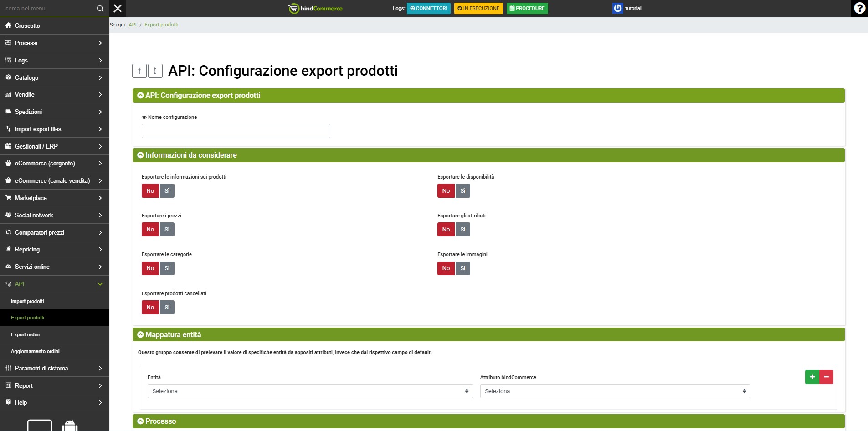This screenshot has height=431, width=868.
Task: Close the sidebar with the X icon
Action: 118,8
